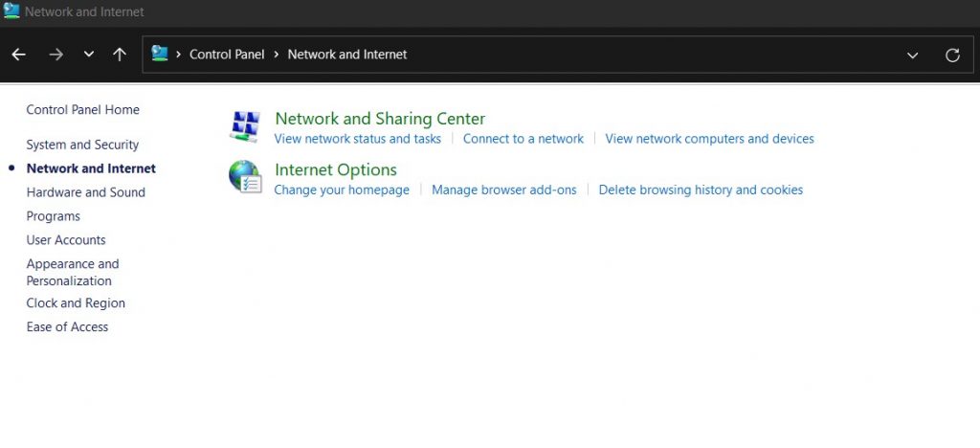This screenshot has width=980, height=448.
Task: Go to System and Security category
Action: click(x=82, y=145)
